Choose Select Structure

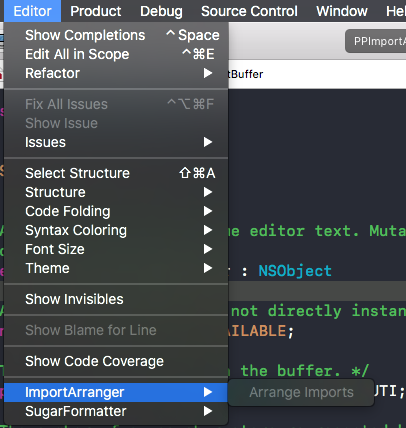click(116, 173)
